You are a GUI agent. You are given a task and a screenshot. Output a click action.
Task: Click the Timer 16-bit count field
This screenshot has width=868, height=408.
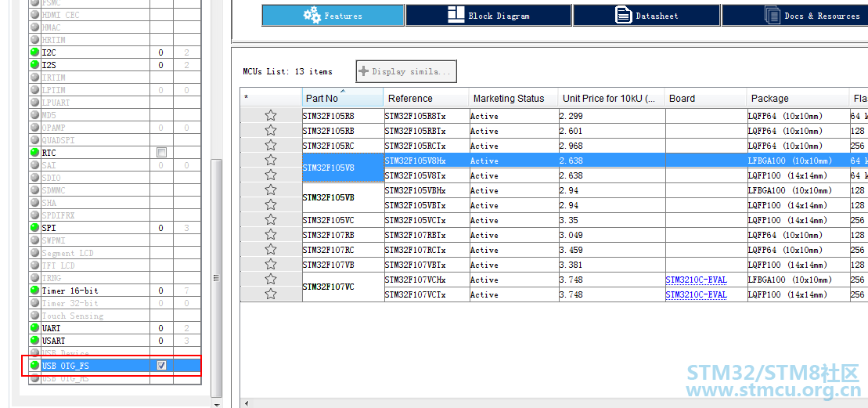click(161, 291)
